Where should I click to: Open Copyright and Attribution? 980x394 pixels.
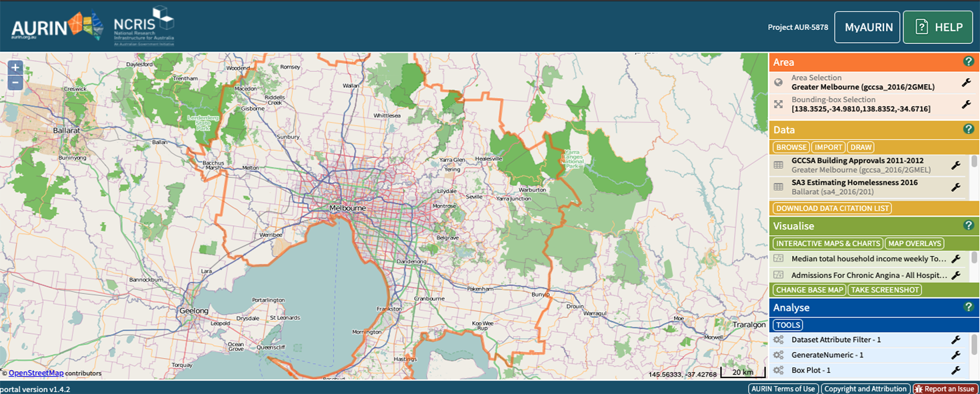[865, 389]
